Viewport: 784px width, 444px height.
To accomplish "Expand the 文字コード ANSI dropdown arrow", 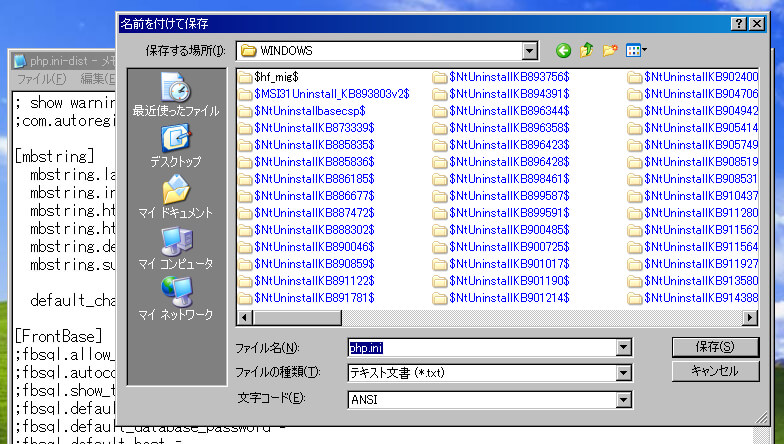I will (624, 400).
